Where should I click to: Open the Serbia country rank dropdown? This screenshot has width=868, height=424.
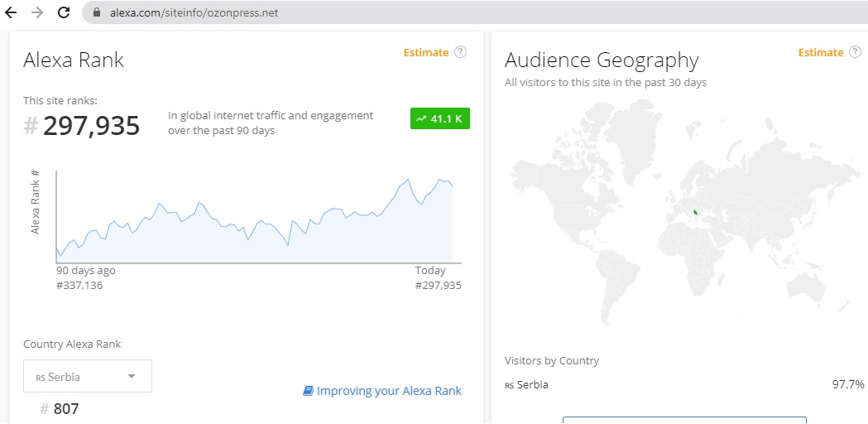(88, 376)
